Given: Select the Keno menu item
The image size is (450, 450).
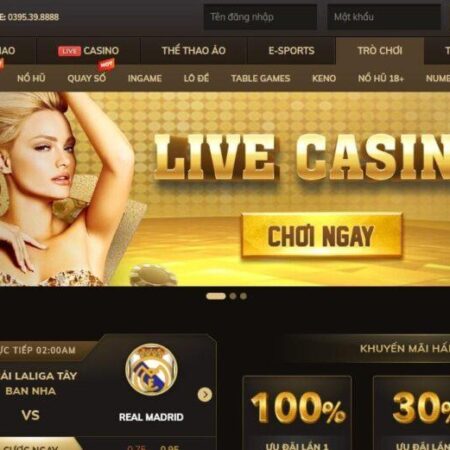Looking at the screenshot, I should click(324, 78).
